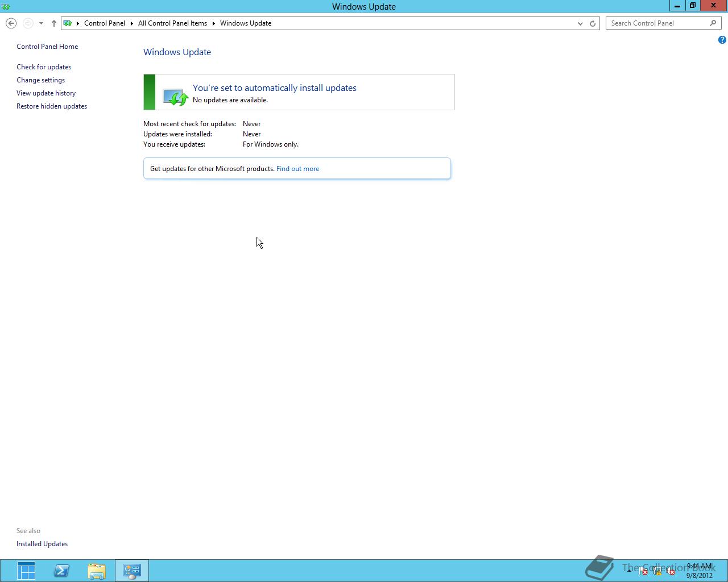Click the update status shield icon

175,97
